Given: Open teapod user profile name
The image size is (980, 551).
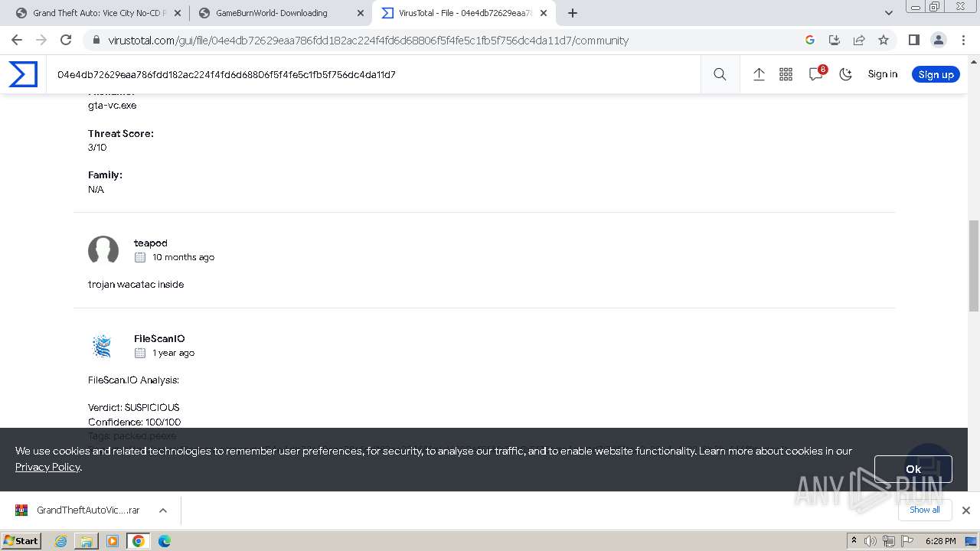Looking at the screenshot, I should coord(150,243).
